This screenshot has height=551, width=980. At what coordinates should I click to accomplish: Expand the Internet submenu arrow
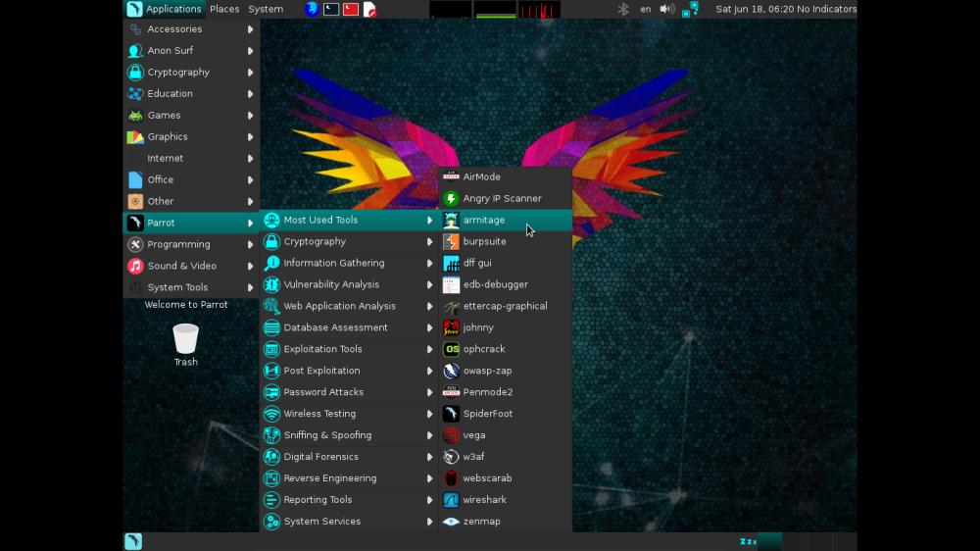[x=250, y=158]
